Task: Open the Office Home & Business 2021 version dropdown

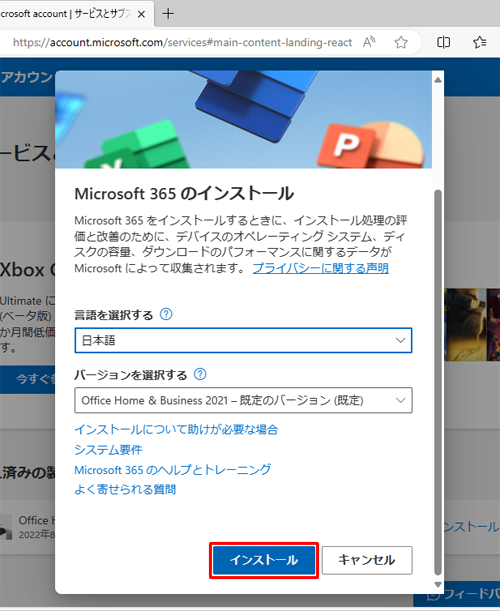Action: pos(243,400)
